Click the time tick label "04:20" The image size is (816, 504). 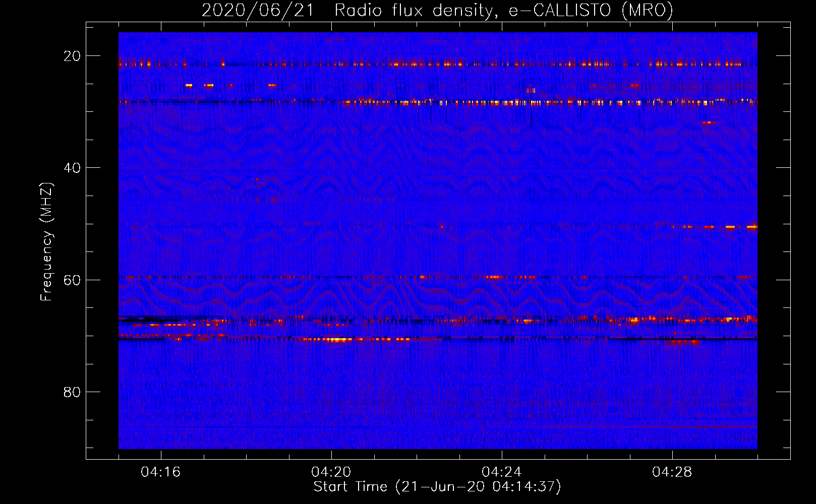coord(331,472)
